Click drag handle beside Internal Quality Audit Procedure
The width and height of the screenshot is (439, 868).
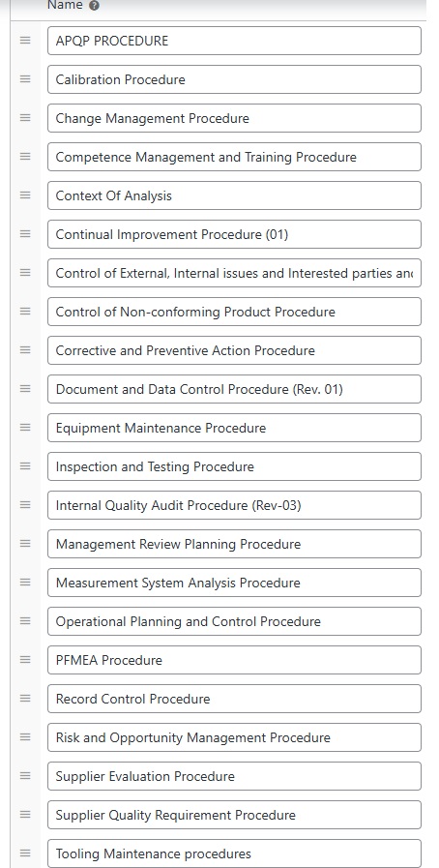pyautogui.click(x=25, y=505)
